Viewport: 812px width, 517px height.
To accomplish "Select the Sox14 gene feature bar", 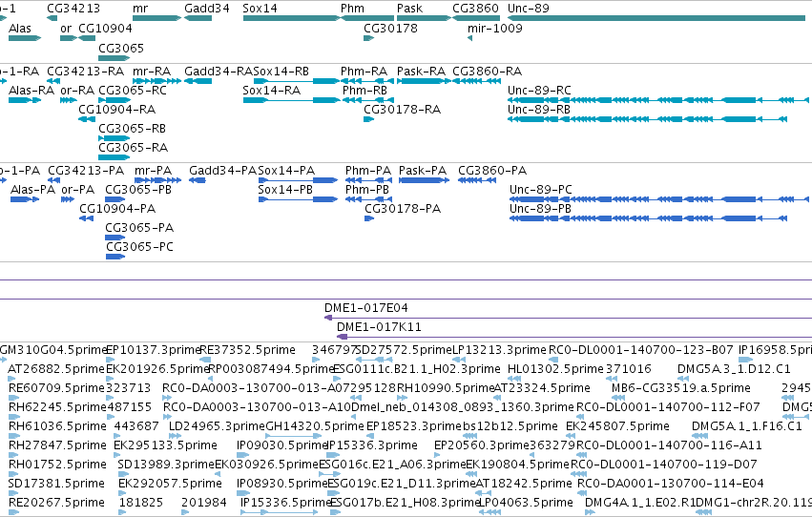I will coord(292,18).
